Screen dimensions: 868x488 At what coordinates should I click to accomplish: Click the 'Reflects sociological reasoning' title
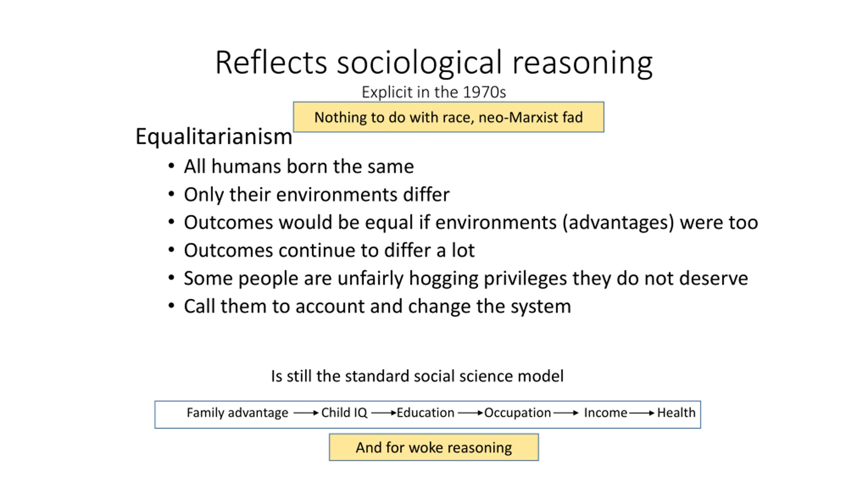[x=434, y=63]
